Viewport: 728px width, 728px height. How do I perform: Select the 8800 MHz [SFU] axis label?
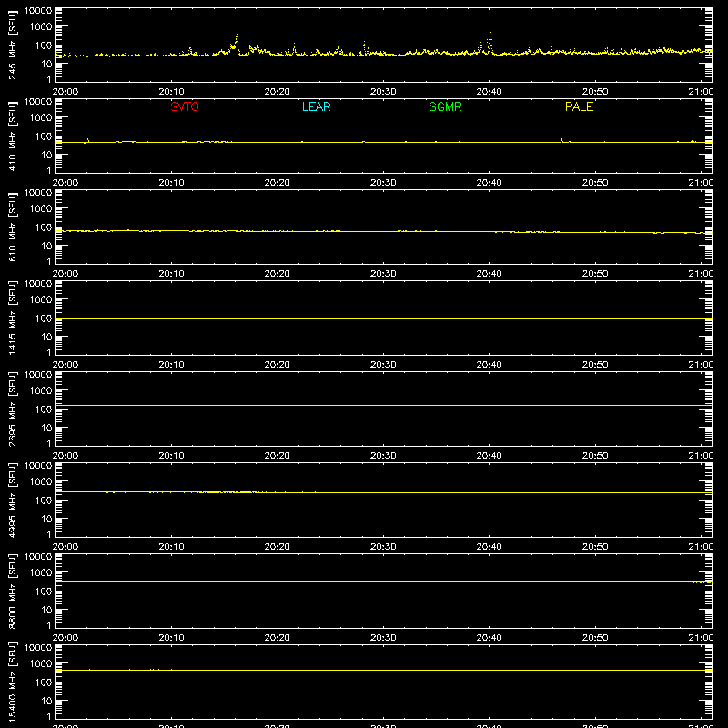click(13, 591)
